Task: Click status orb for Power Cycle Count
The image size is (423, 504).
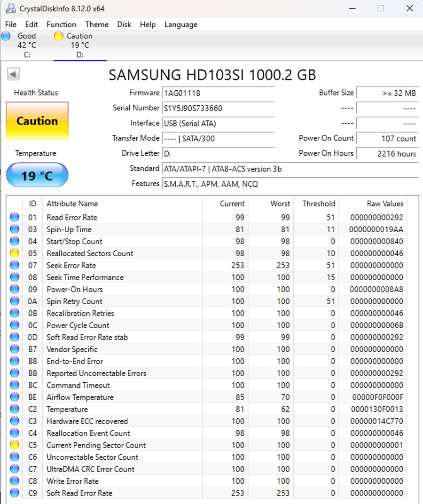Action: point(15,325)
